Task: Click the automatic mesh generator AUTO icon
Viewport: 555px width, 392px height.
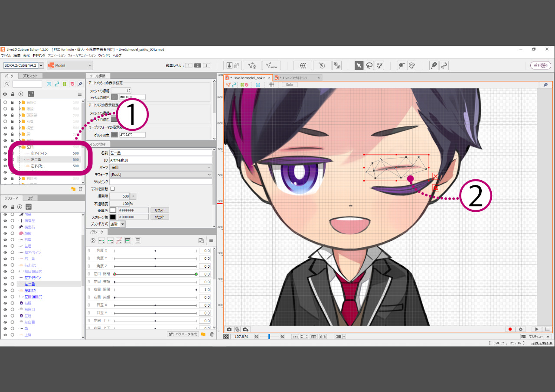Action: click(271, 65)
